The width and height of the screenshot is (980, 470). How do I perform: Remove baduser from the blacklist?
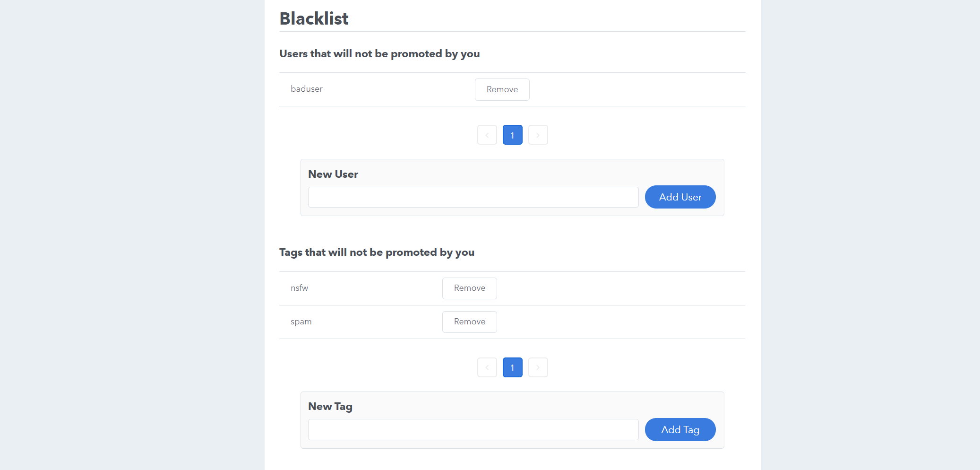click(502, 89)
